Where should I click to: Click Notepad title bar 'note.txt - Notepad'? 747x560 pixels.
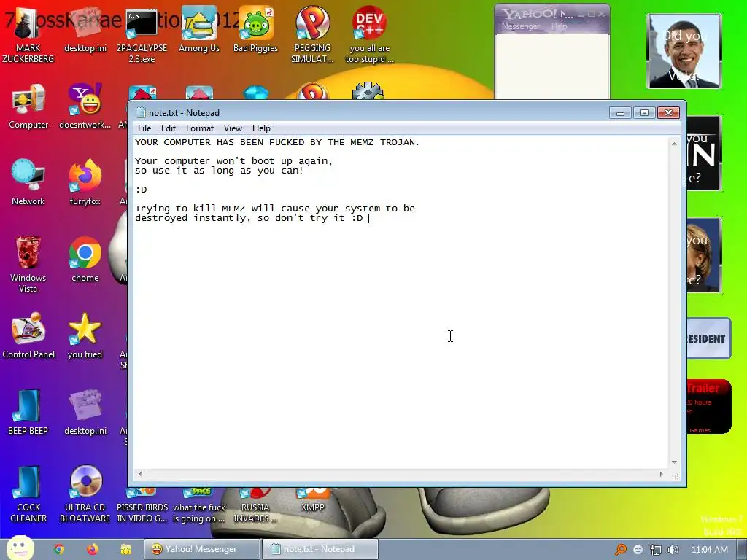pyautogui.click(x=184, y=113)
